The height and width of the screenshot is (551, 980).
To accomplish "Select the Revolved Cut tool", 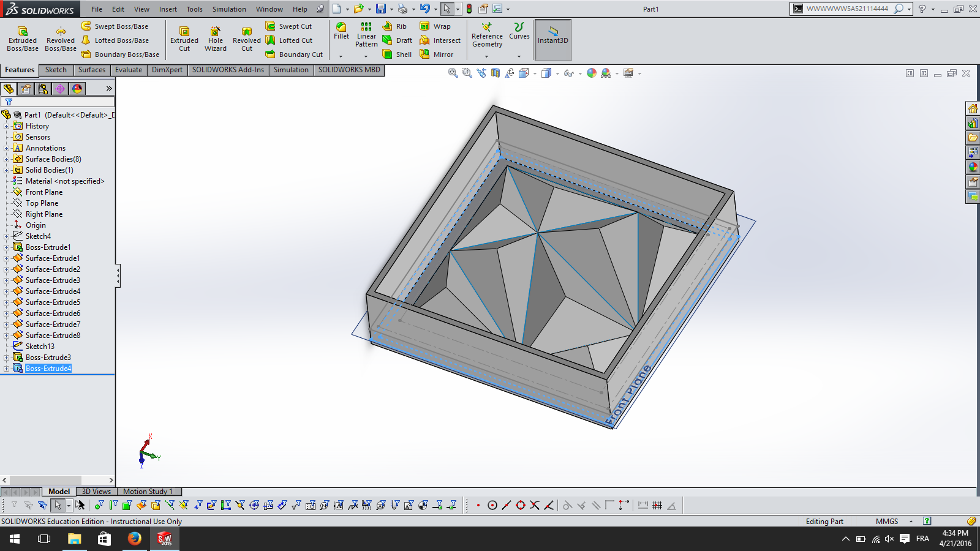I will click(x=247, y=39).
